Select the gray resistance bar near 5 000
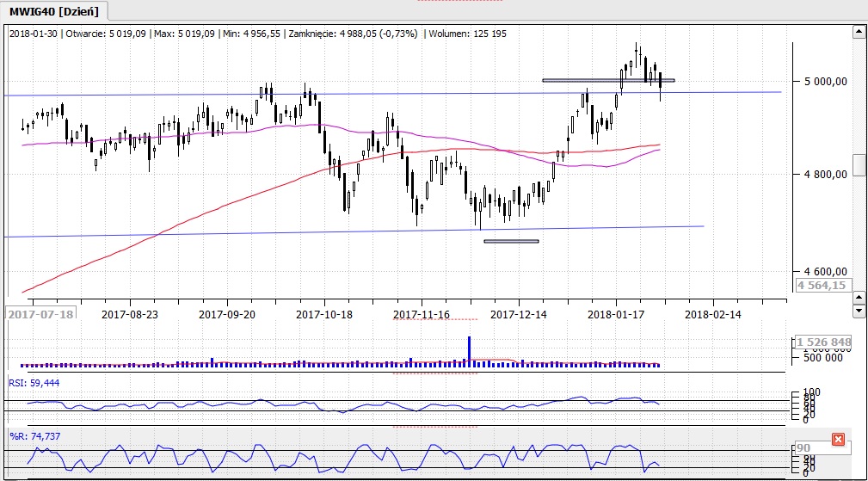This screenshot has height=481, width=868. pos(608,80)
